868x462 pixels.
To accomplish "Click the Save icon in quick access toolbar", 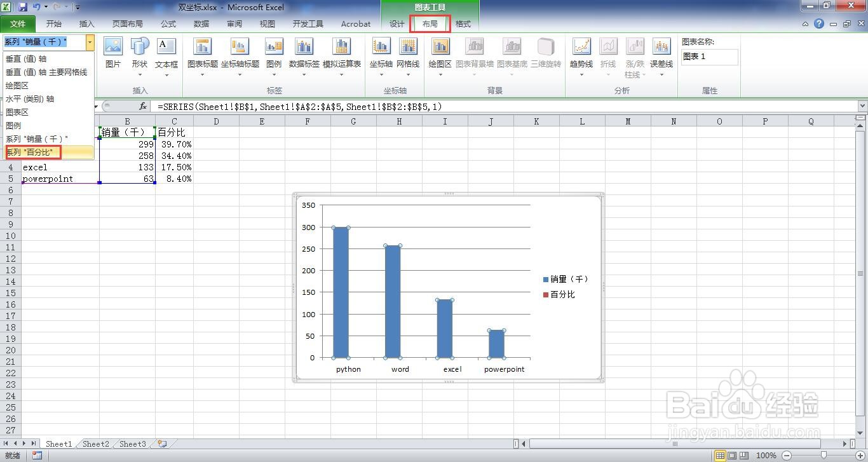I will 23,7.
